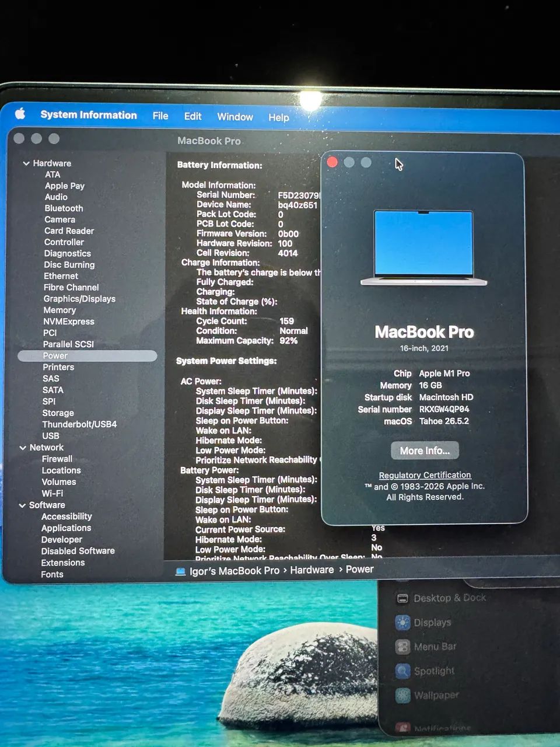Select Ethernet in the sidebar

pos(61,276)
